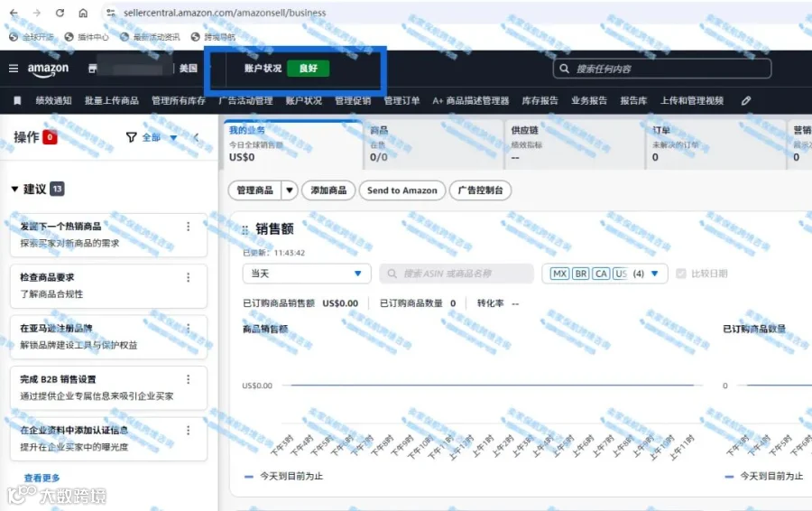Collapse the 建议 section triangle
The image size is (812, 511).
(x=14, y=190)
